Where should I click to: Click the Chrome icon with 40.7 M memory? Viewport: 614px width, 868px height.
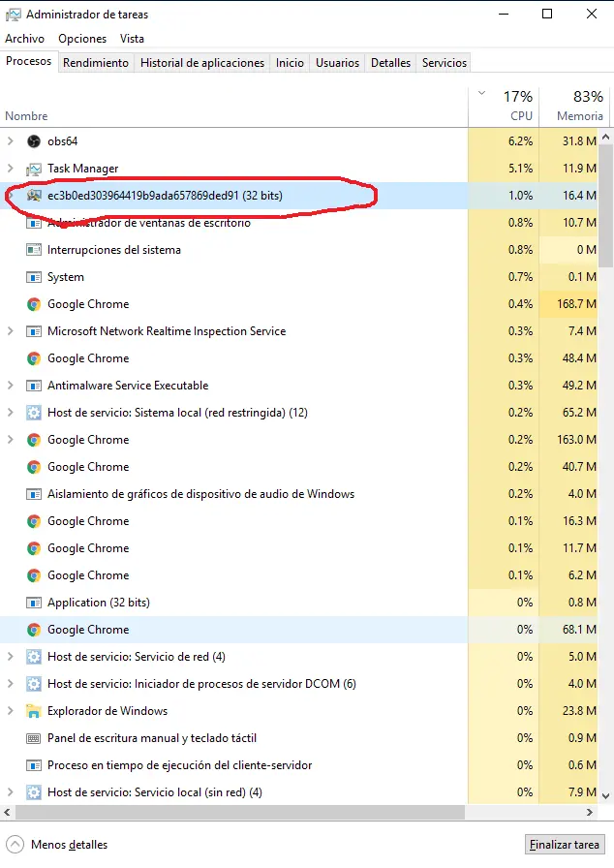34,467
